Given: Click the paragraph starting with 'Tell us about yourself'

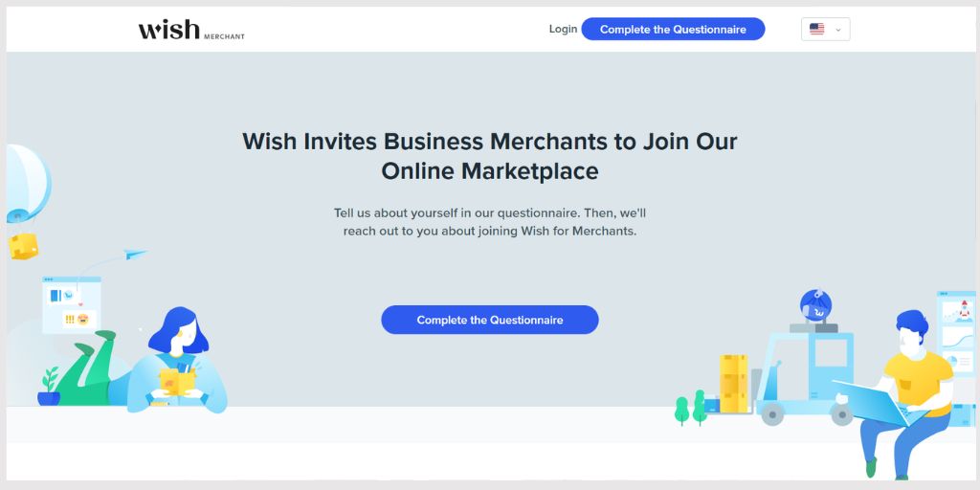Looking at the screenshot, I should pyautogui.click(x=490, y=222).
